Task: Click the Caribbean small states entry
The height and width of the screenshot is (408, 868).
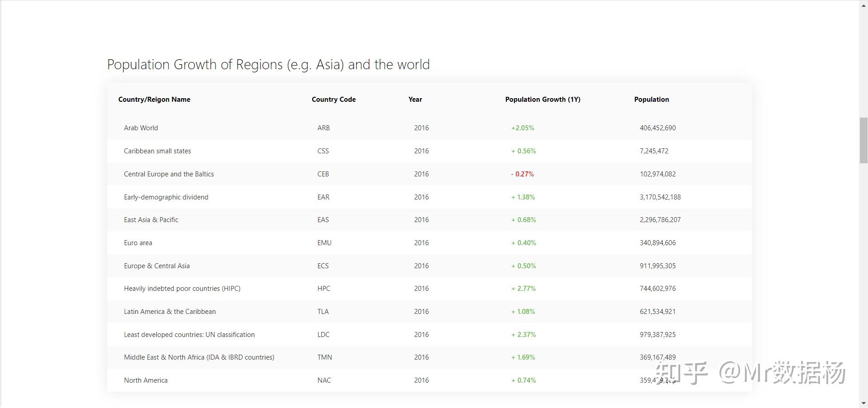Action: [157, 151]
